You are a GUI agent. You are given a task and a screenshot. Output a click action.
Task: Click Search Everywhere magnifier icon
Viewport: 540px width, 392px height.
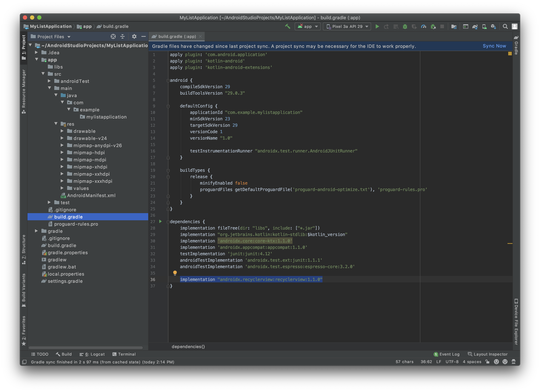pyautogui.click(x=505, y=26)
